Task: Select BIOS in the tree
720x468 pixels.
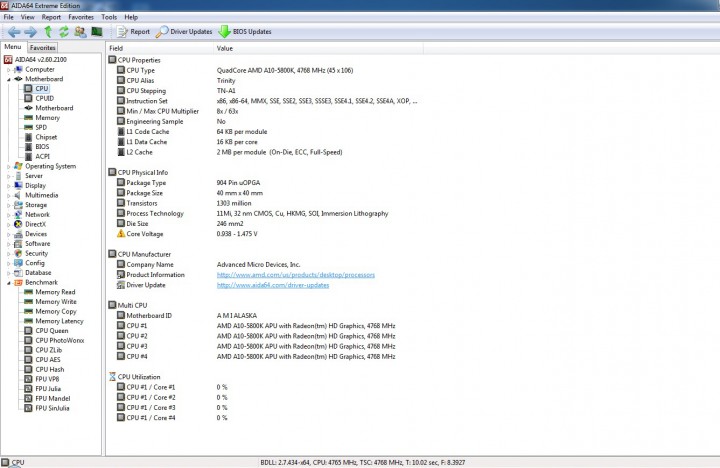Action: coord(42,147)
